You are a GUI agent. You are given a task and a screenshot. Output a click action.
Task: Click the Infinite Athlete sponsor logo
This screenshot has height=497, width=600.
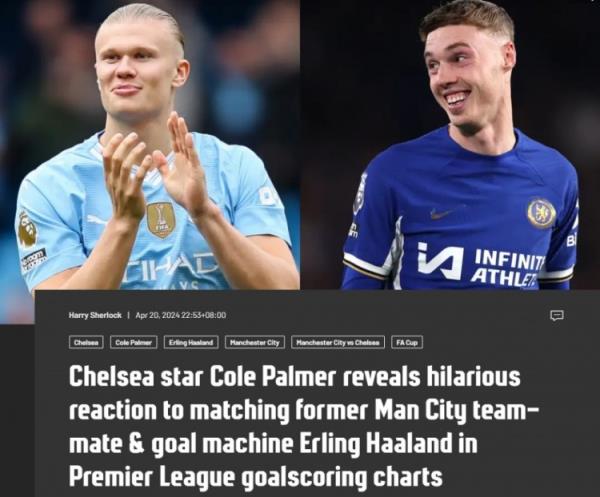pyautogui.click(x=481, y=262)
